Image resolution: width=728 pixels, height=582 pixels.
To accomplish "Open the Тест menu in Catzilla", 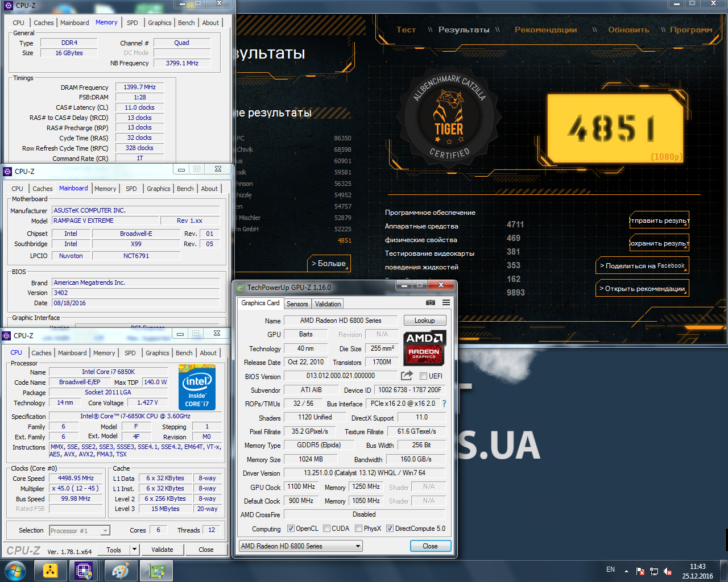I will coord(406,30).
